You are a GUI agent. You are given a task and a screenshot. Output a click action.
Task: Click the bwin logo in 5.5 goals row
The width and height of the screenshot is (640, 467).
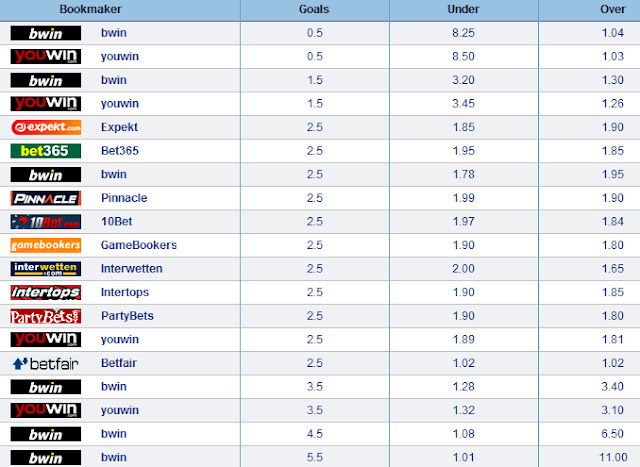point(46,458)
